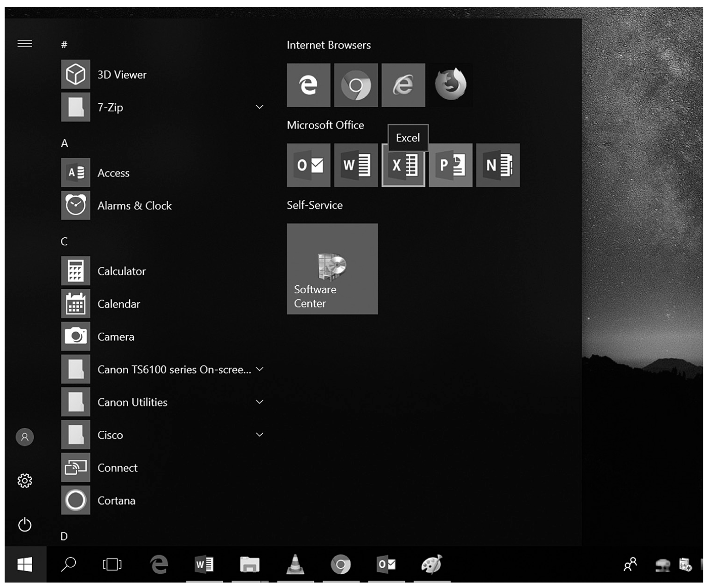The width and height of the screenshot is (708, 588).
Task: Open the Paint palette app on taskbar
Action: [x=432, y=564]
